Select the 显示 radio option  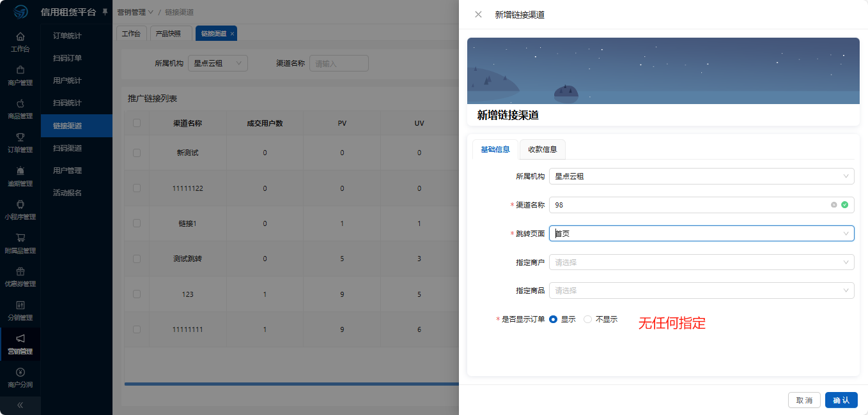(553, 319)
